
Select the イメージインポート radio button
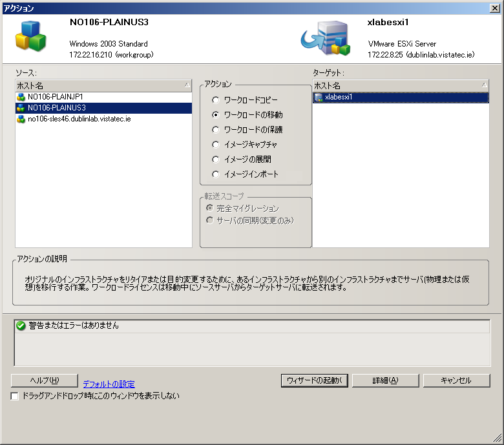click(216, 174)
